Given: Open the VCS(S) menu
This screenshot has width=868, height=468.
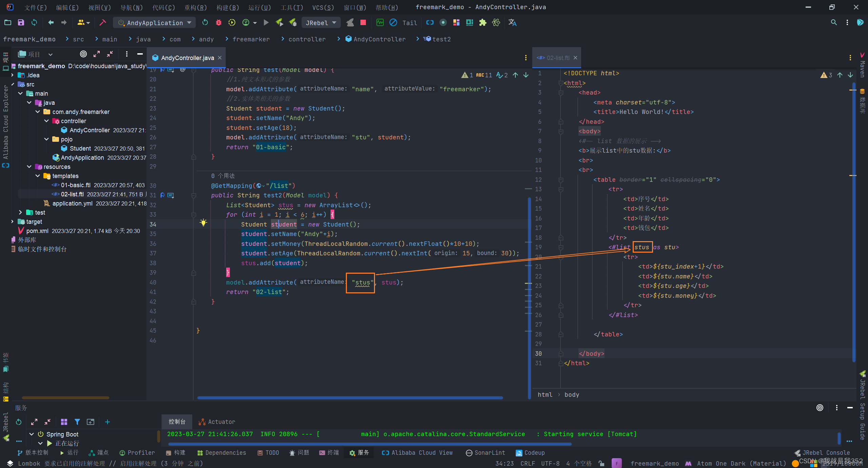Looking at the screenshot, I should [x=323, y=7].
